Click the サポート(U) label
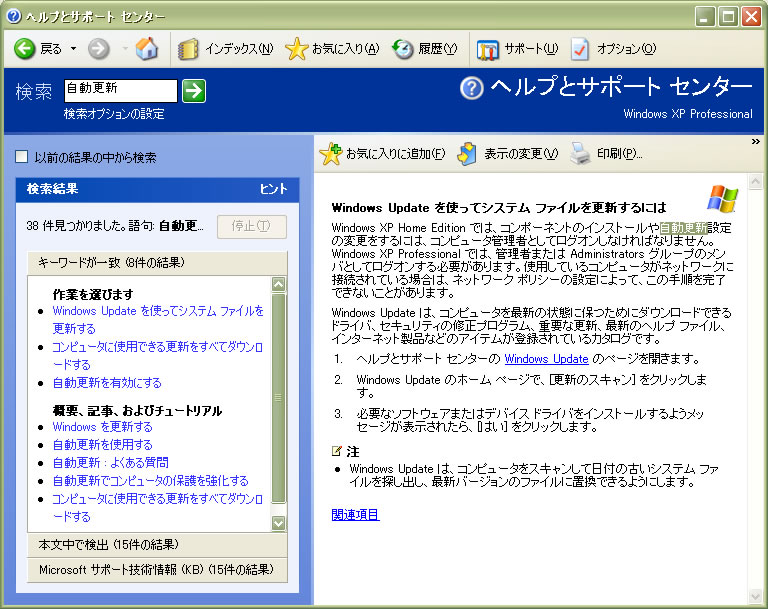 click(531, 49)
